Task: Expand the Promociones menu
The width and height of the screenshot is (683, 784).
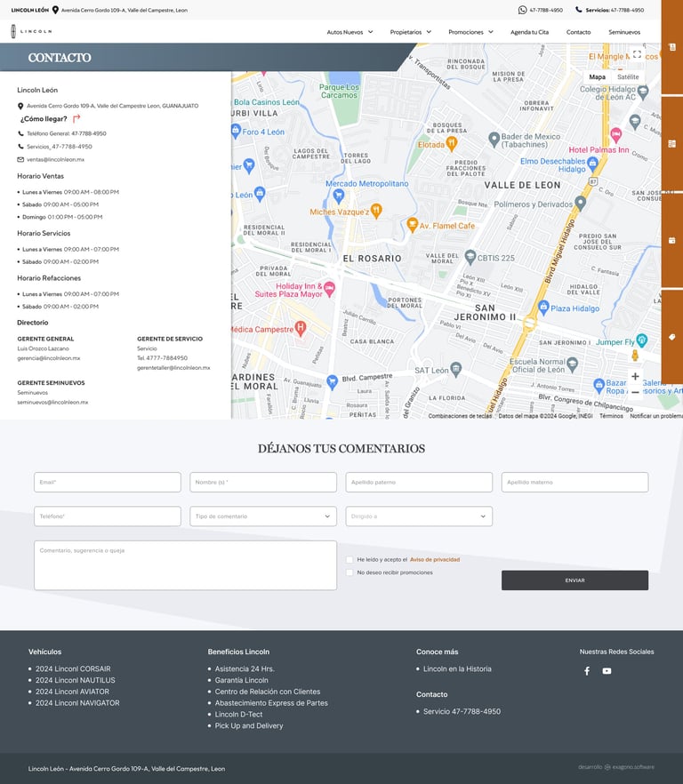Action: (x=470, y=32)
